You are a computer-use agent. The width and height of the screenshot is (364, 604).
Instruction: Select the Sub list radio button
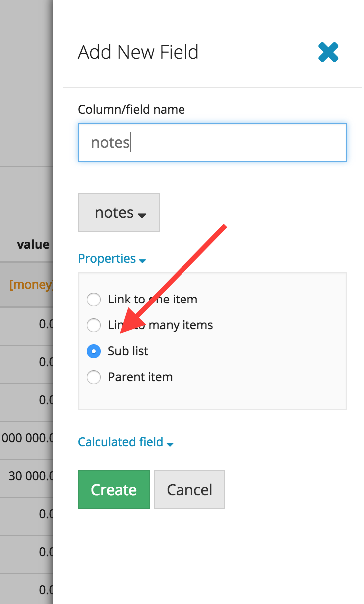pyautogui.click(x=94, y=351)
